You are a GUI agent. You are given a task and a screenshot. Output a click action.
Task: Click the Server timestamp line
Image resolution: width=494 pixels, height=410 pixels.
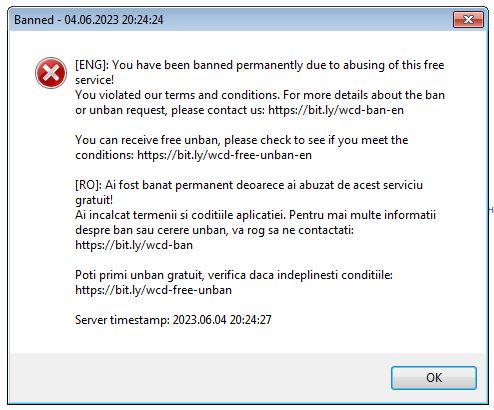(173, 320)
